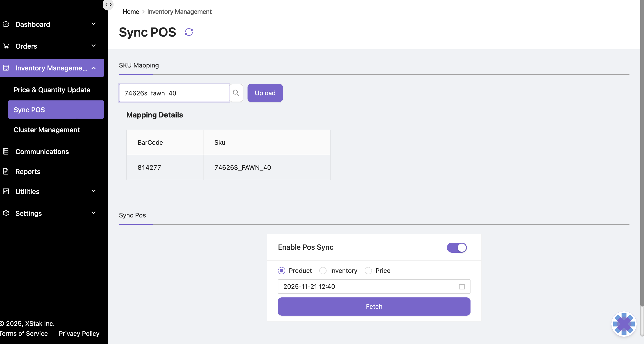Expand the Dashboard menu chevron
This screenshot has height=344, width=644.
(94, 24)
